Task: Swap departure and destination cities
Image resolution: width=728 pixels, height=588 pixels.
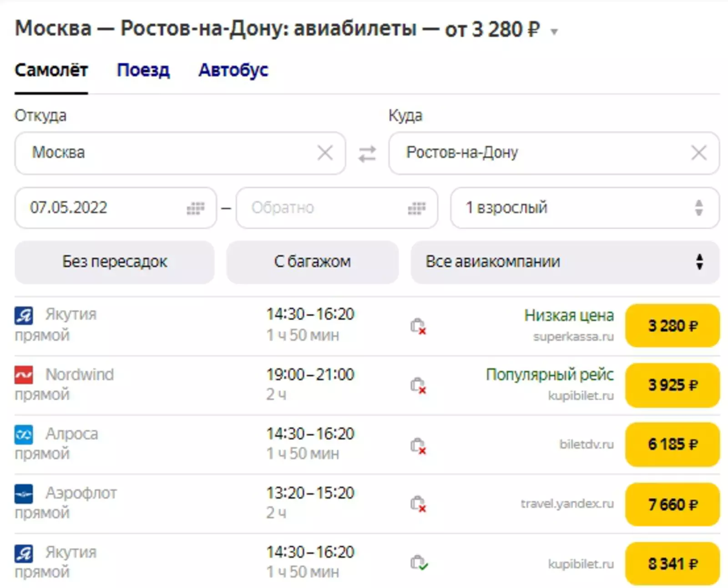Action: click(367, 154)
